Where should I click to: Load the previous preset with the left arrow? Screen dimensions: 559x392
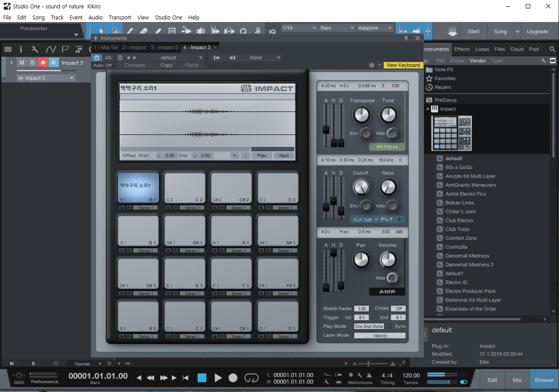(x=128, y=58)
